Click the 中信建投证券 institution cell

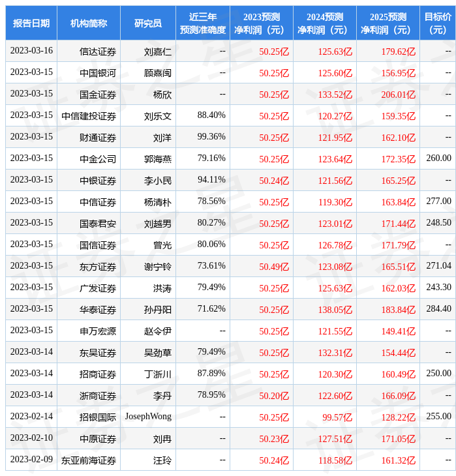89,116
